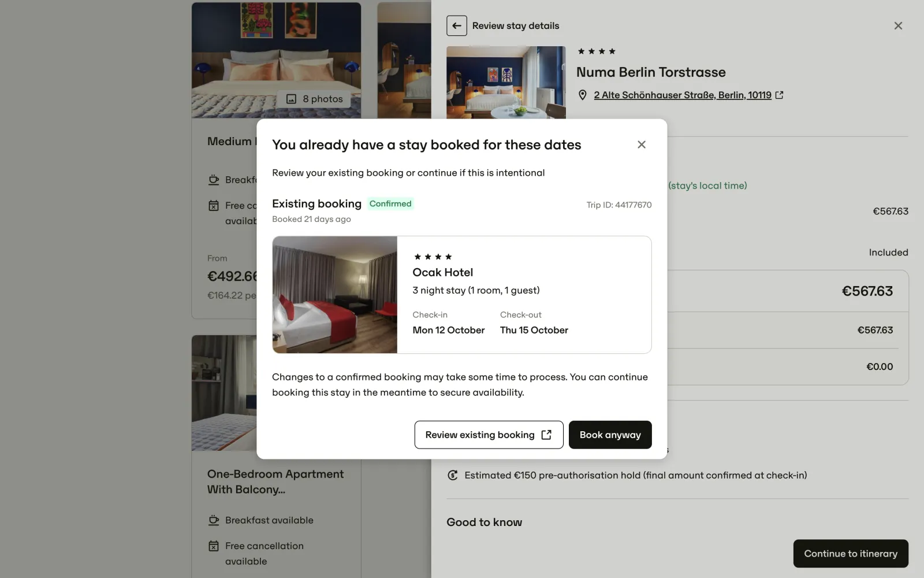Click the Numa Berlin Torstrasse hotel photo

click(x=506, y=83)
